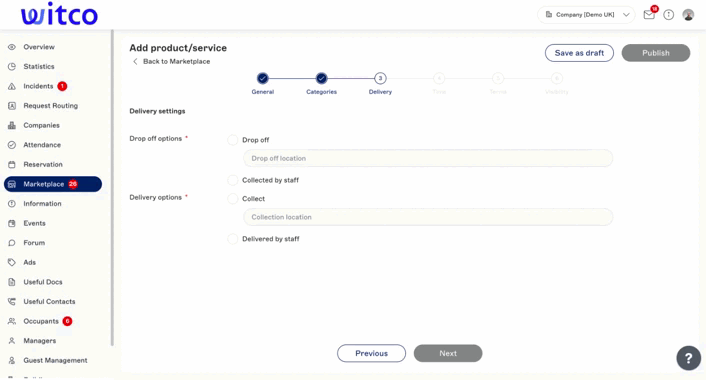706x380 pixels.
Task: Click the Managers person icon
Action: coord(12,341)
